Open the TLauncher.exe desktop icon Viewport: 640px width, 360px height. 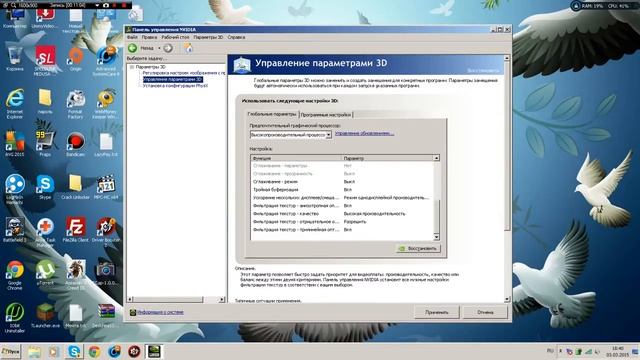[45, 316]
